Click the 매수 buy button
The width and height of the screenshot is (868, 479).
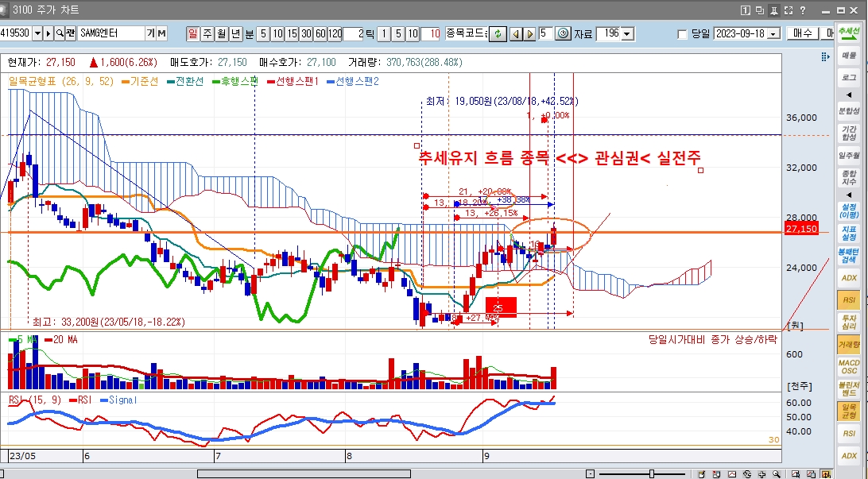(802, 33)
